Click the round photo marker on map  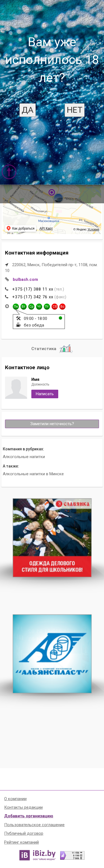pyautogui.click(x=59, y=198)
